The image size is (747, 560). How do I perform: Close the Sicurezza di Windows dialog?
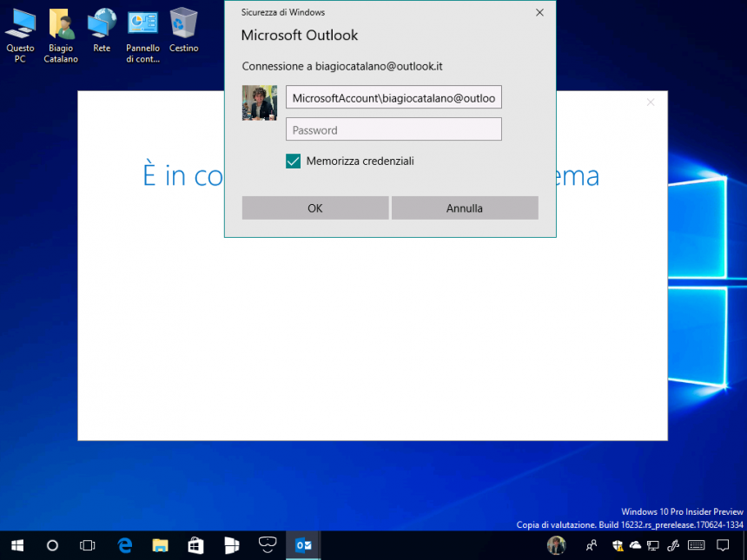(x=539, y=12)
